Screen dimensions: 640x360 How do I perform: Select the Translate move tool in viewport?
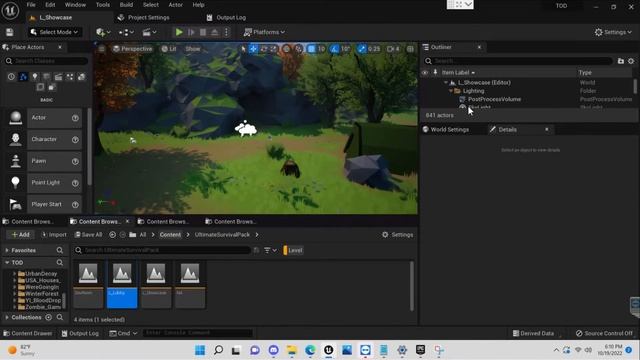point(253,49)
